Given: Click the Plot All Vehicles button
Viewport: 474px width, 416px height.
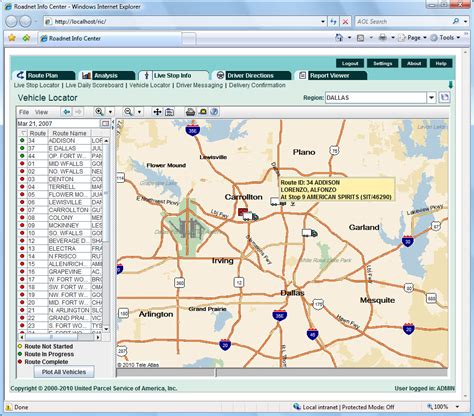Looking at the screenshot, I should tap(64, 372).
